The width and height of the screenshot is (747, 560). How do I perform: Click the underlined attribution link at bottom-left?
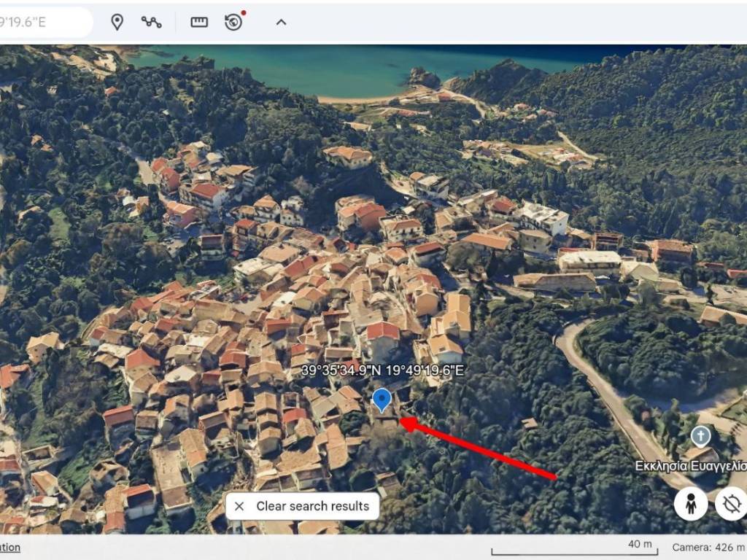point(10,547)
